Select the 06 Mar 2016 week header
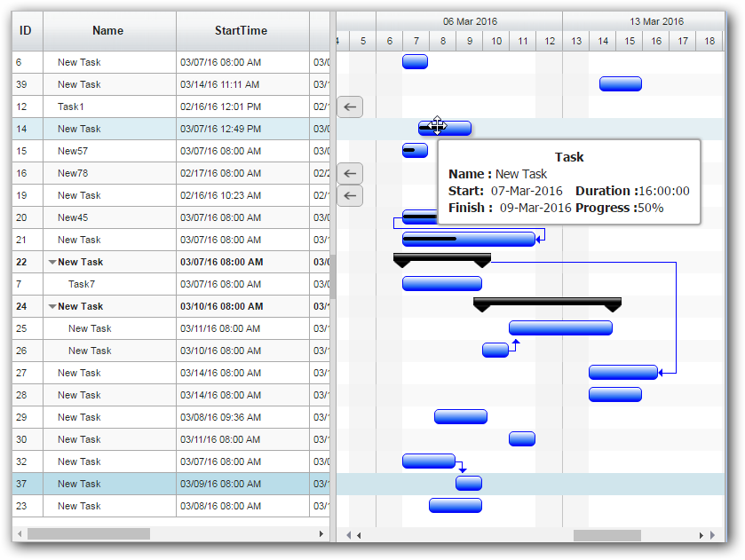 [470, 21]
